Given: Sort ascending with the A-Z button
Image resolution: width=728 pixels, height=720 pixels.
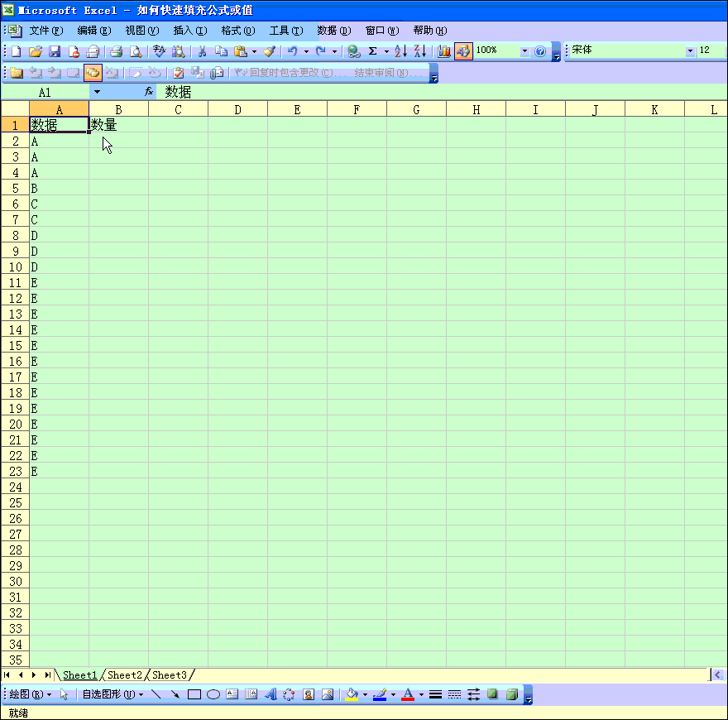Looking at the screenshot, I should click(x=400, y=51).
